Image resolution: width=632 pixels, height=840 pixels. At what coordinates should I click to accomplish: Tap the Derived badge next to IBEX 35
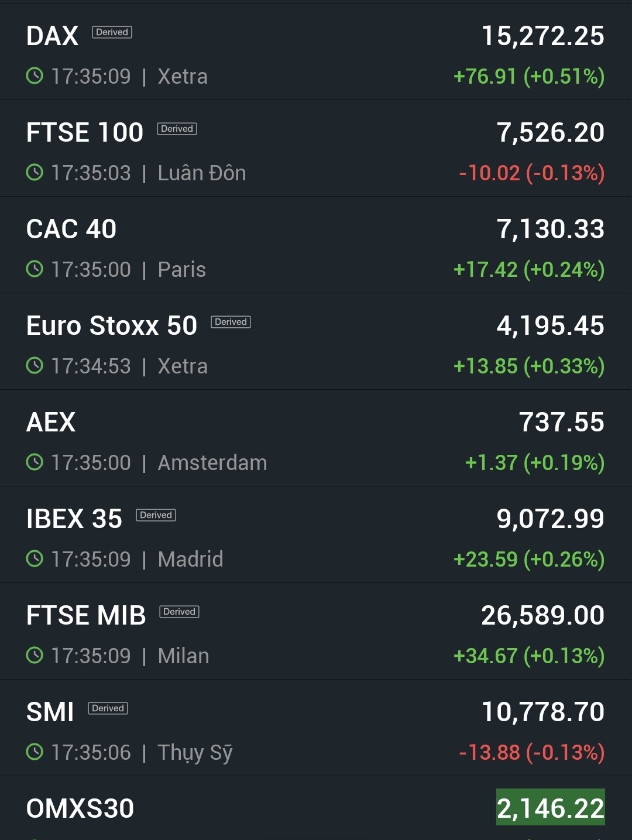point(156,515)
